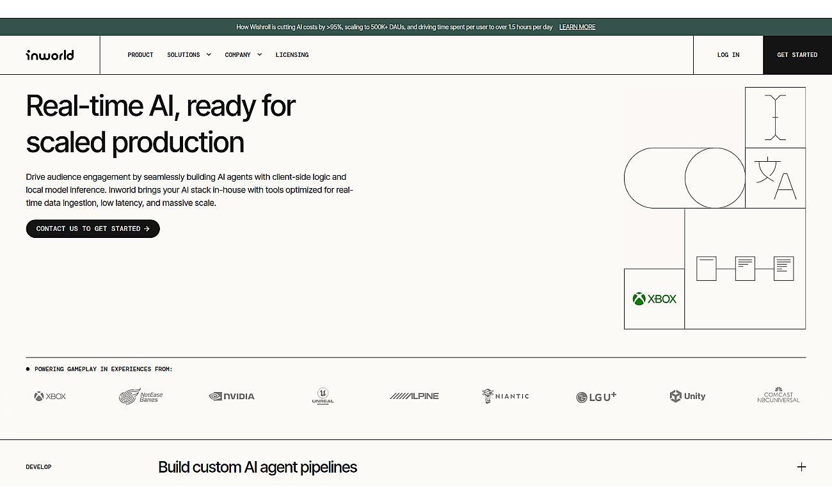
Task: Click the Inworld logo
Action: (50, 55)
